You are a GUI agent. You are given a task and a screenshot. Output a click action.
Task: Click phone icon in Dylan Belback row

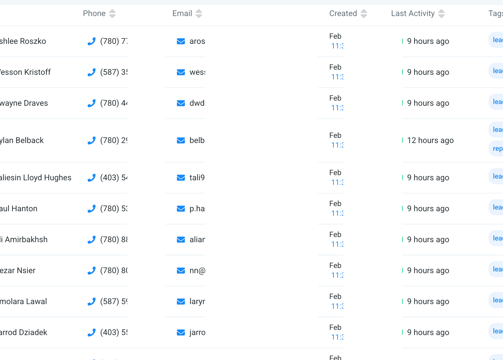pos(91,141)
